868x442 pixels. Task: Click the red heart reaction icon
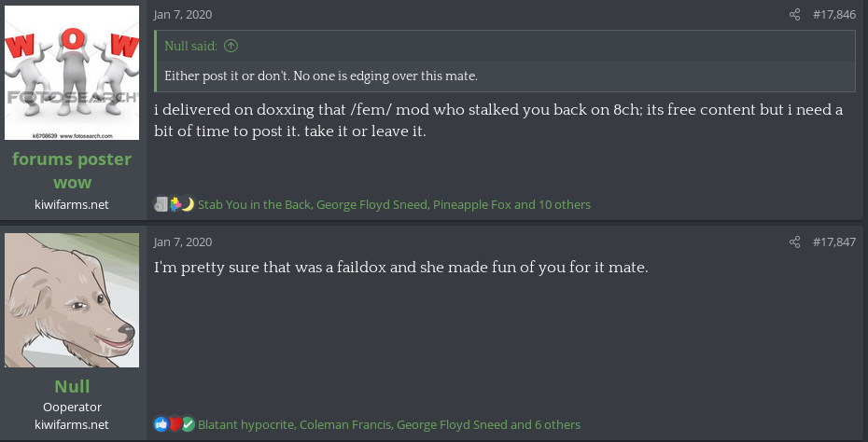pyautogui.click(x=175, y=424)
